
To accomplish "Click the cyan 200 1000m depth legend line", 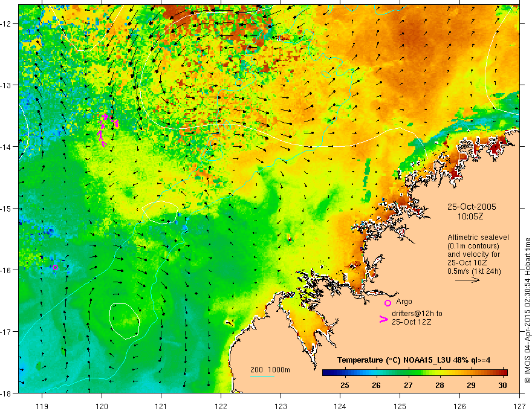I will (262, 376).
